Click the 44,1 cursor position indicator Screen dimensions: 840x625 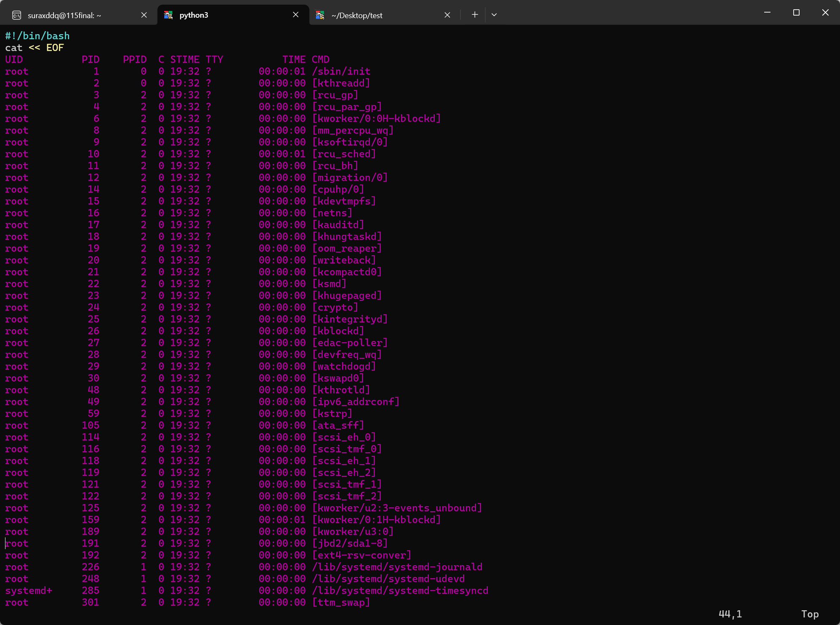tap(730, 614)
